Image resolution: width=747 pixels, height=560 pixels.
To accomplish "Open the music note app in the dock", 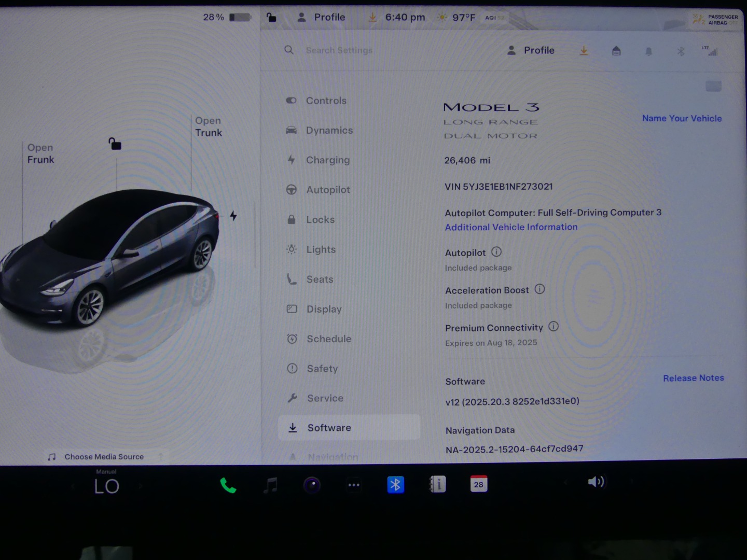I will pos(270,485).
